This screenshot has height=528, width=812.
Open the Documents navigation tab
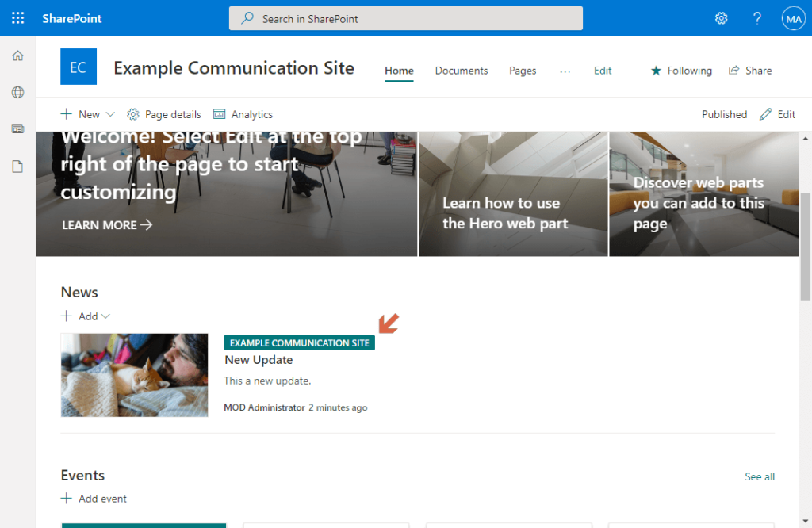tap(462, 71)
